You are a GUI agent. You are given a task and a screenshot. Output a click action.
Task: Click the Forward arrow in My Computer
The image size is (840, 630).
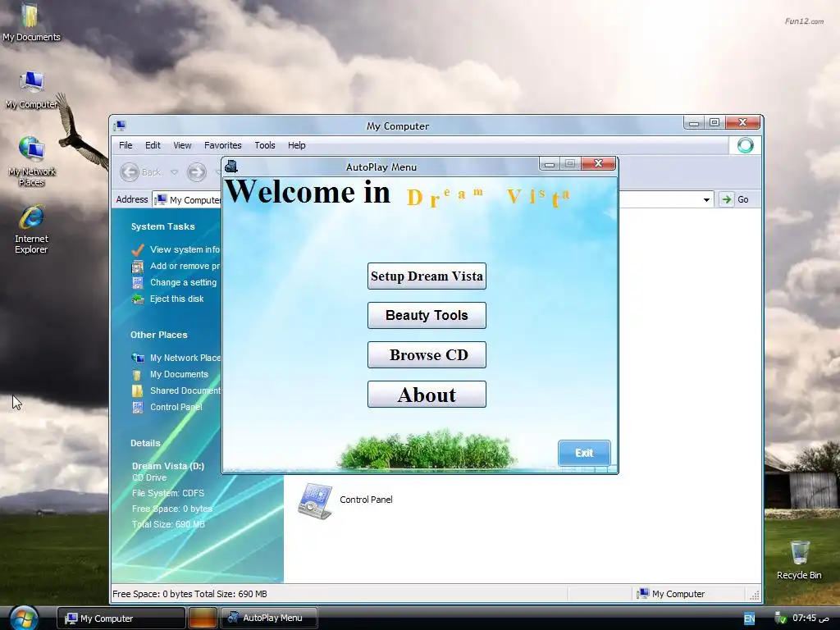tap(197, 172)
